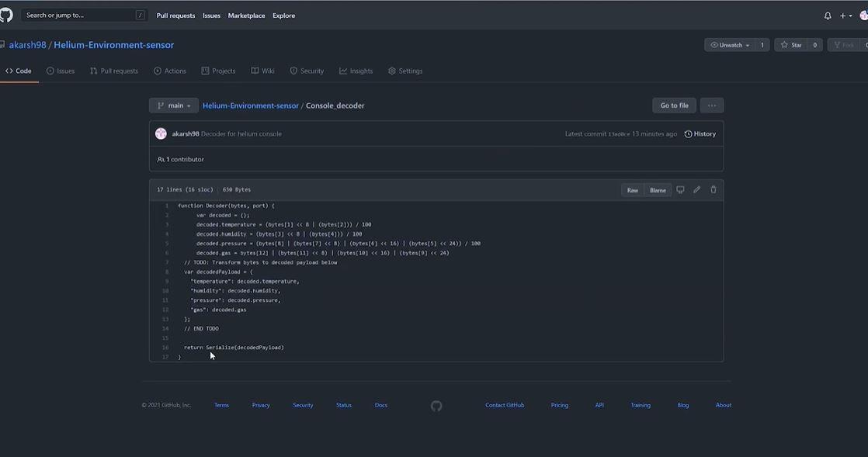Image resolution: width=868 pixels, height=457 pixels.
Task: Click the 'return Serialize(decodedPayload)' code line
Action: point(234,348)
